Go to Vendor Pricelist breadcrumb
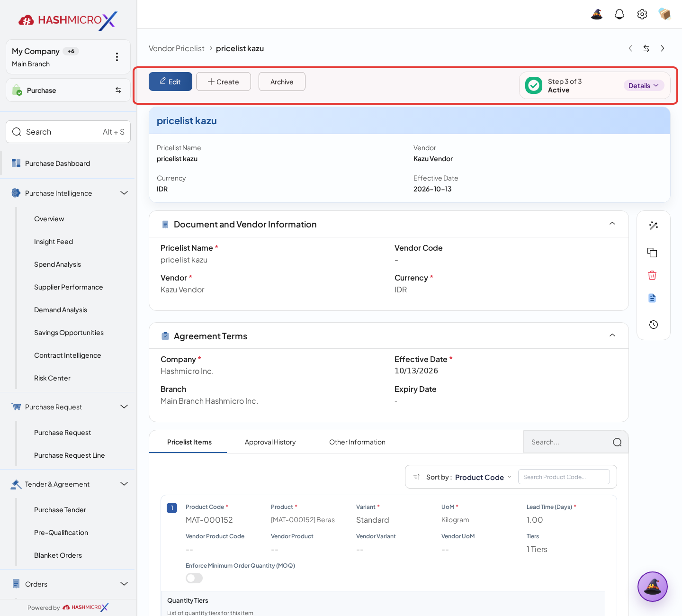The image size is (682, 616). (x=177, y=48)
